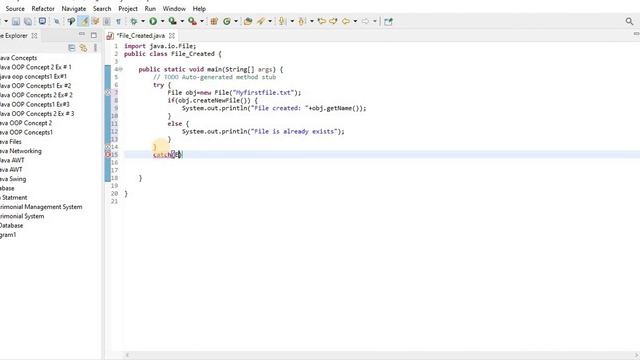Viewport: 640px width, 360px height.
Task: Jump to last edit location
Action: point(322,21)
